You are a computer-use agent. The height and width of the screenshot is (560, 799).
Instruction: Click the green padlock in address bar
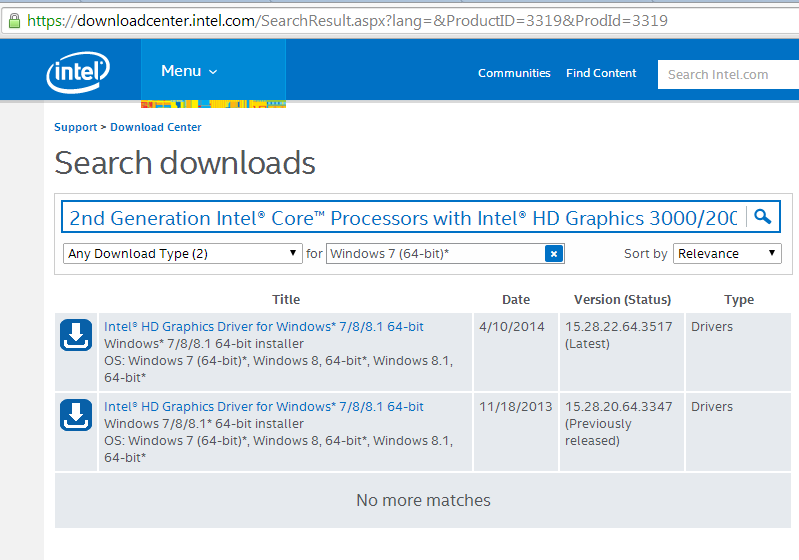pyautogui.click(x=13, y=21)
